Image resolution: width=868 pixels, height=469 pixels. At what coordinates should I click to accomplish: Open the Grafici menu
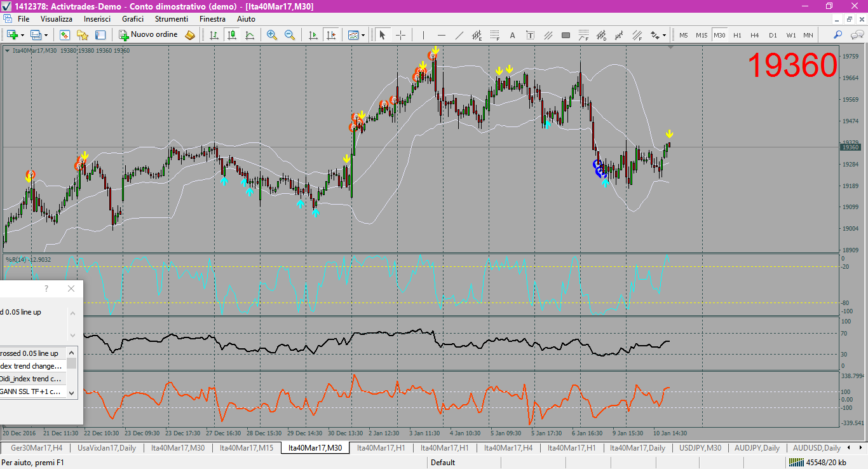coord(133,19)
